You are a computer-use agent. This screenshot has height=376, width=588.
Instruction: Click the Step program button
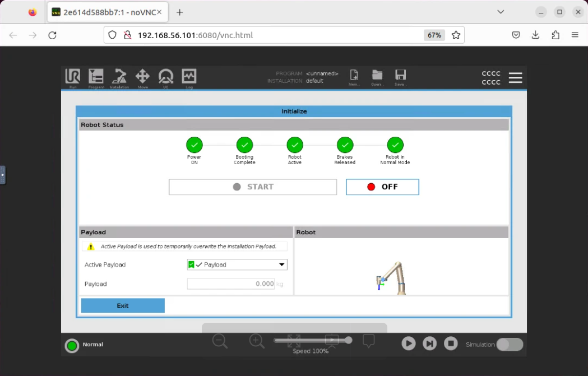pyautogui.click(x=430, y=343)
